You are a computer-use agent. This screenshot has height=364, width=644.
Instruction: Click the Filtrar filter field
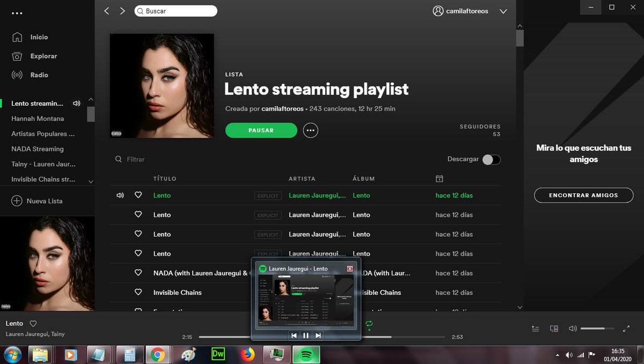point(136,159)
